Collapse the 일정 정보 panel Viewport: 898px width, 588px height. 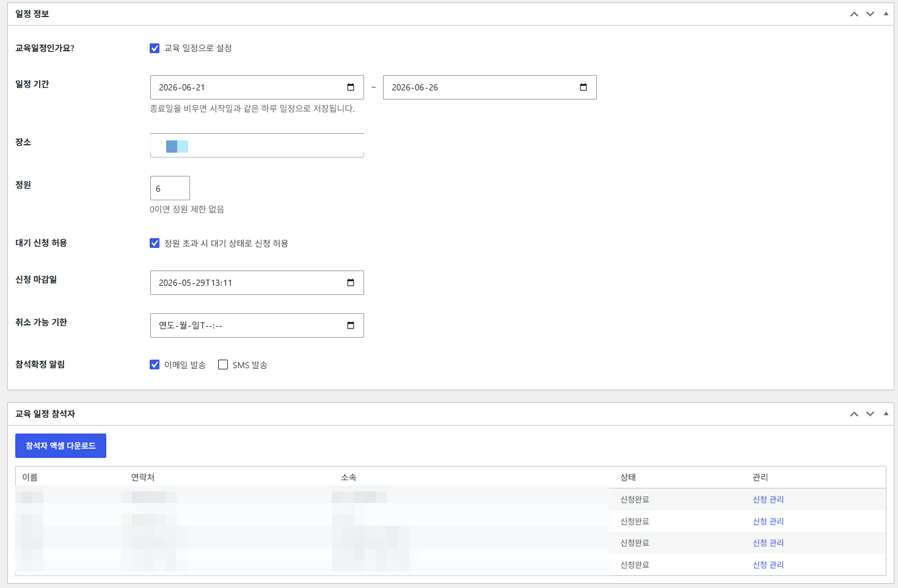[886, 14]
